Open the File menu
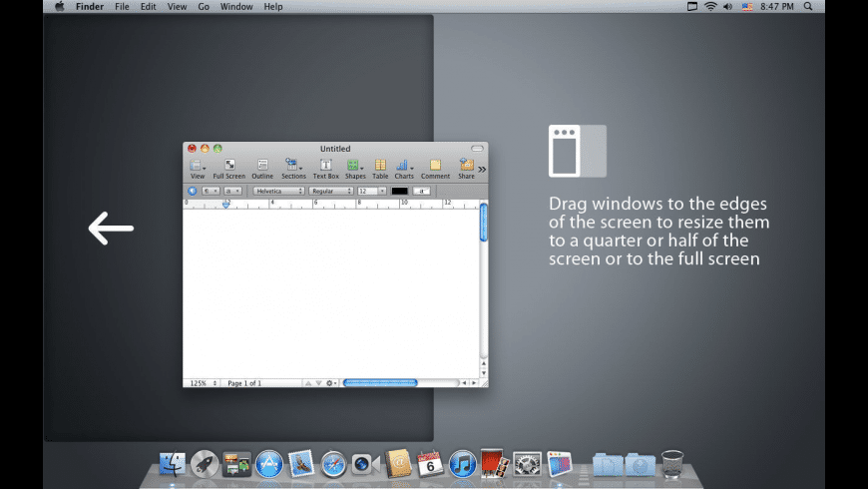The width and height of the screenshot is (868, 489). point(122,7)
